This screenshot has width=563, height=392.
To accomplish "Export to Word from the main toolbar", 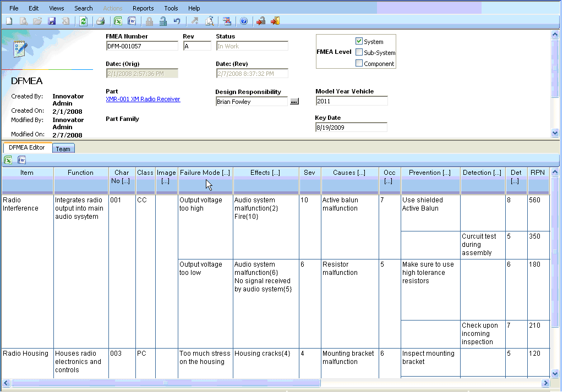I will point(132,21).
